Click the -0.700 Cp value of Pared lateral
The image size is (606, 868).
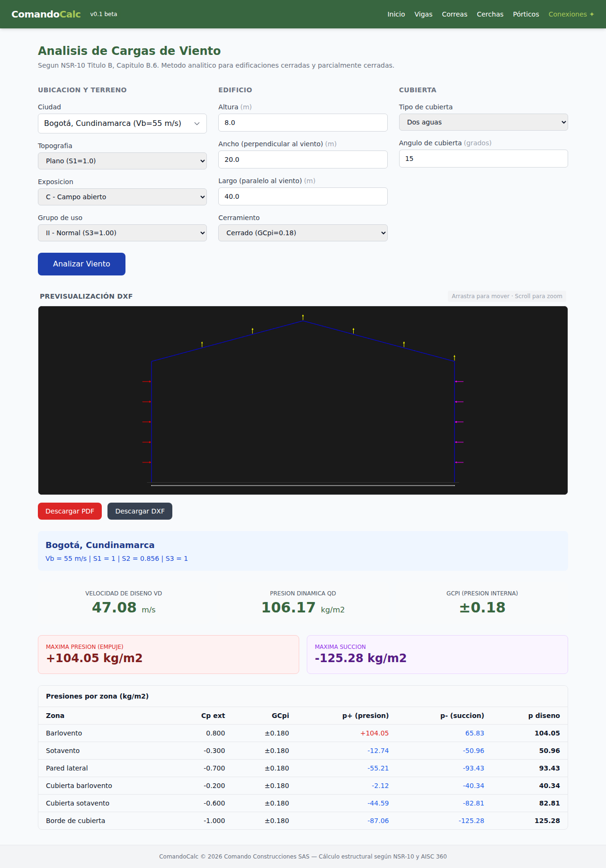click(x=214, y=768)
